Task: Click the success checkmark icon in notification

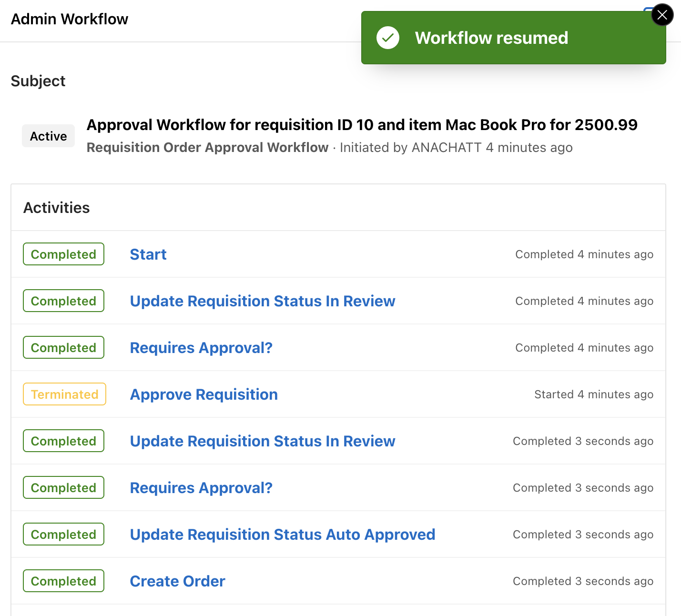Action: click(x=388, y=38)
